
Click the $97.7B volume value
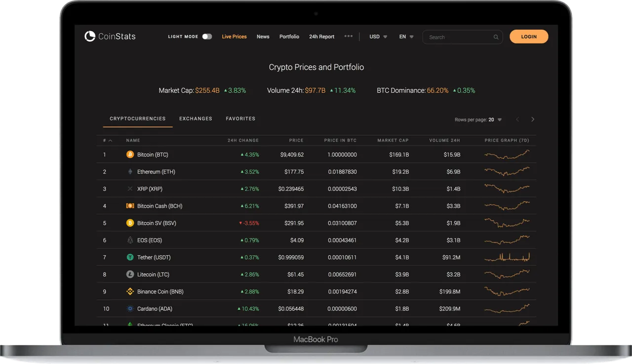pyautogui.click(x=315, y=91)
